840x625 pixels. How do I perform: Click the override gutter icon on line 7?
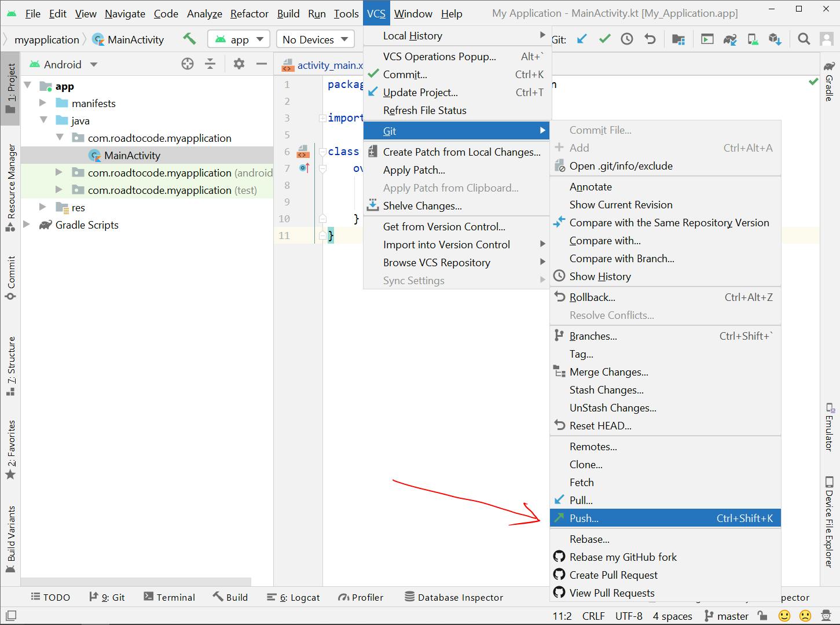[x=304, y=168]
